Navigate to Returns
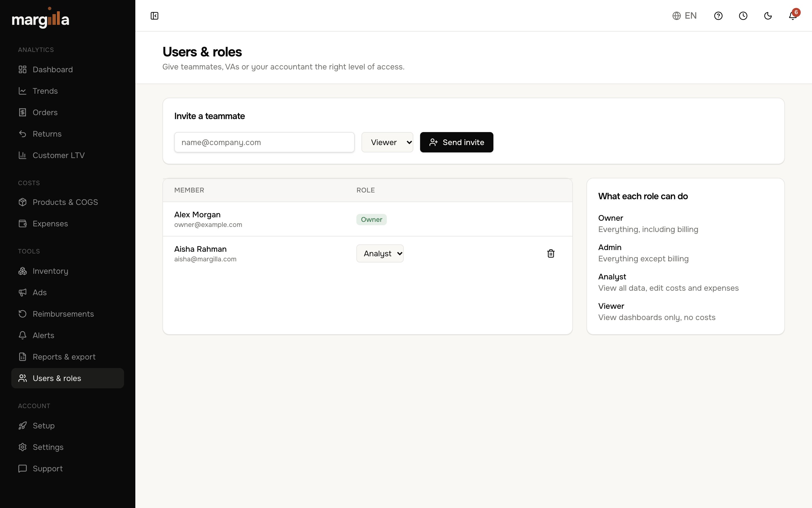 67,134
